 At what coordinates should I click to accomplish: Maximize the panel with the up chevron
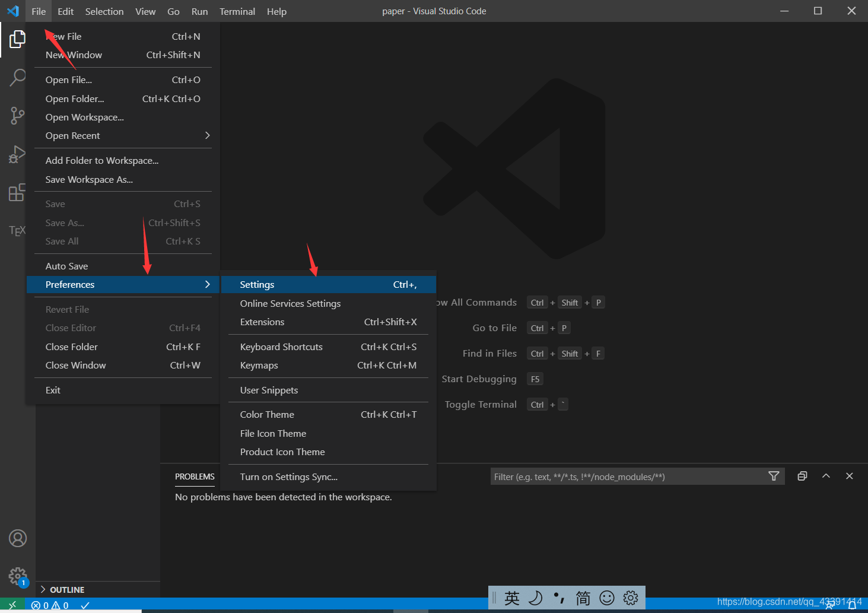(x=826, y=476)
